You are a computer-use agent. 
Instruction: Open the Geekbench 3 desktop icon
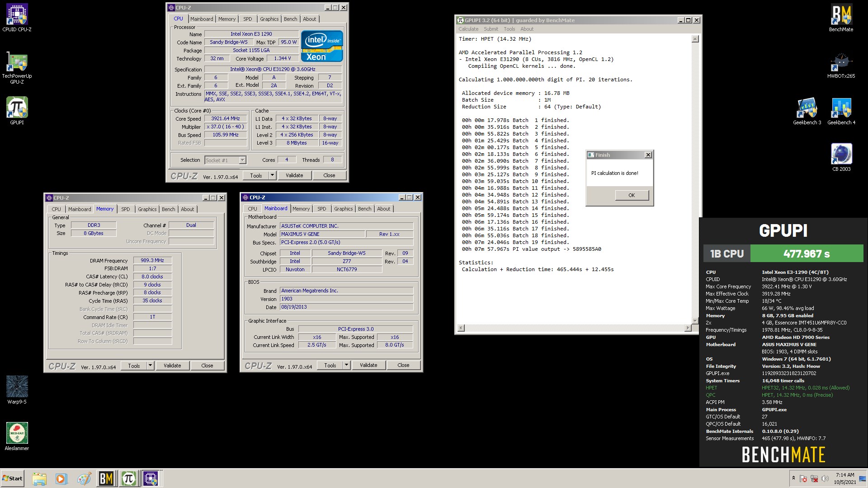807,112
